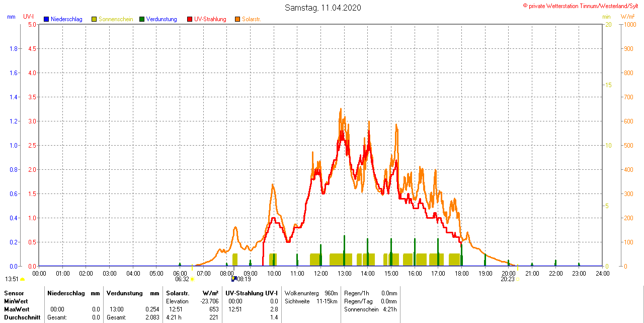Click the 06:00 time axis label

click(x=180, y=273)
